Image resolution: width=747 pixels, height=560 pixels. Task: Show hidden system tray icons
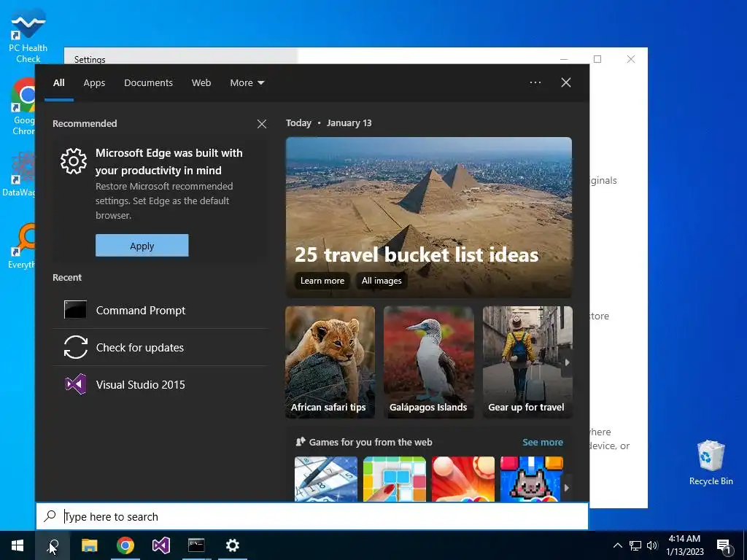point(617,545)
